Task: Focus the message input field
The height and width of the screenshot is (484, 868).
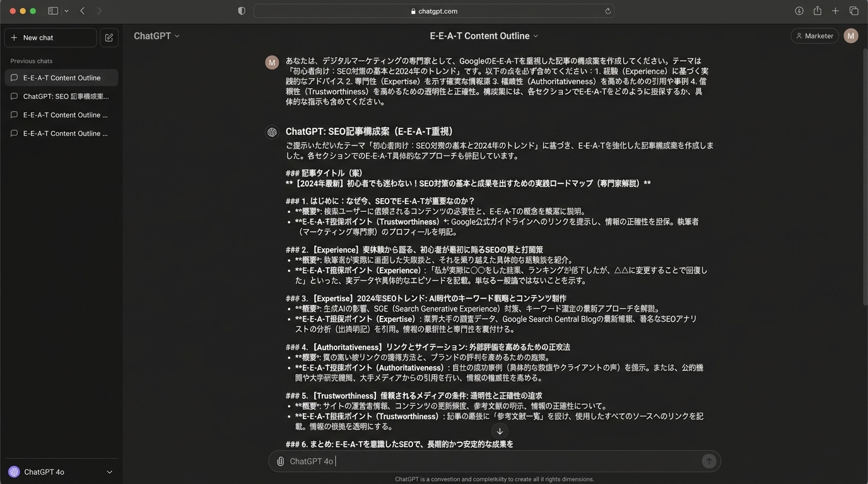Action: 492,461
